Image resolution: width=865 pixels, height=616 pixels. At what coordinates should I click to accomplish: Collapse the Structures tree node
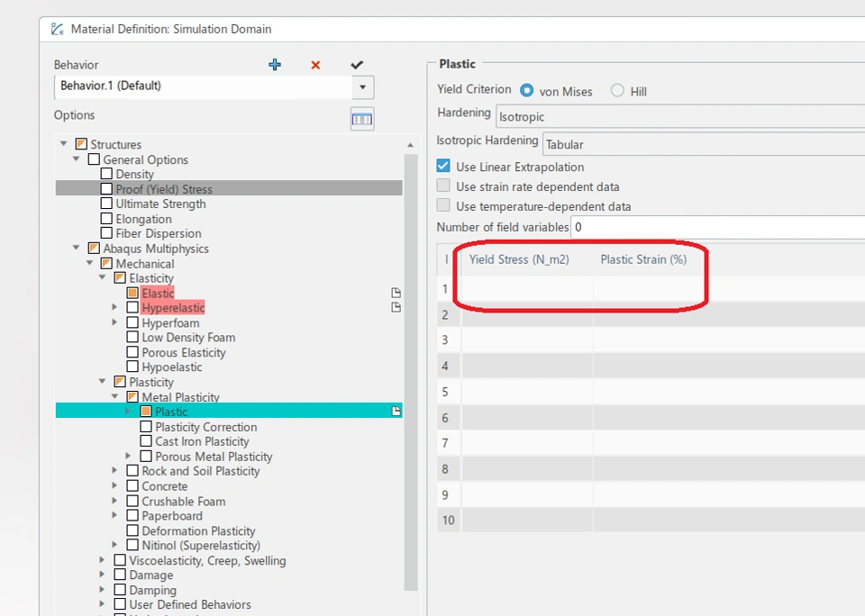pyautogui.click(x=63, y=144)
